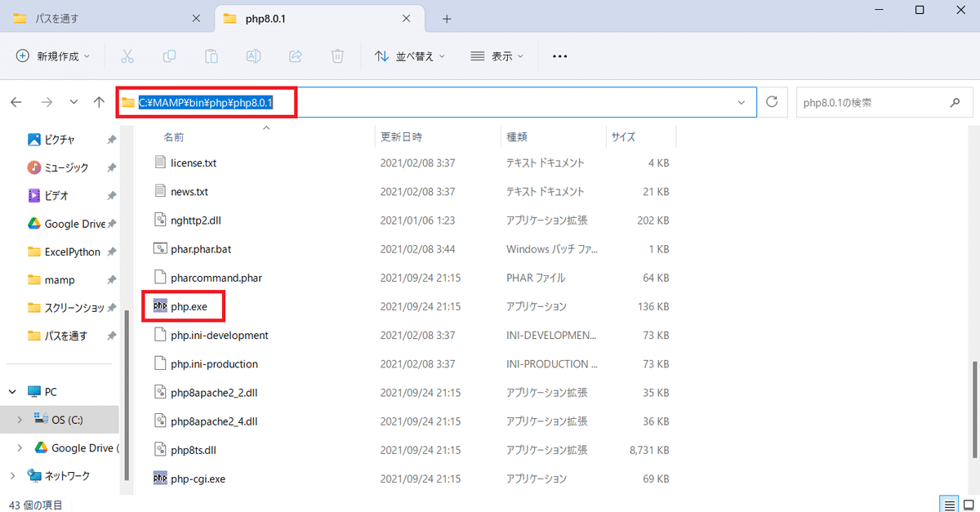Open the 並べ替え sort dropdown
Viewport: 980px width, 512px height.
pyautogui.click(x=410, y=56)
